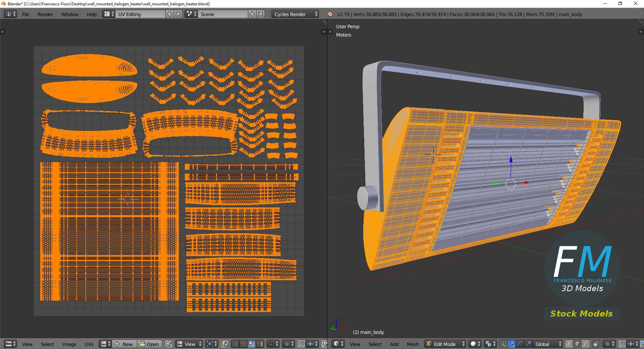Click the Open image button
The image size is (644, 349).
pos(150,344)
